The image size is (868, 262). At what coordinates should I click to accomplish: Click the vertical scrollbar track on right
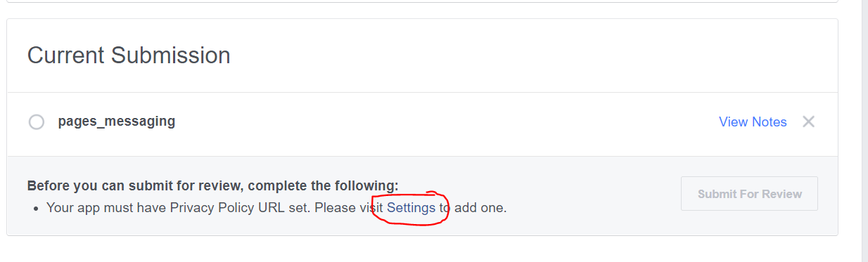point(864,131)
